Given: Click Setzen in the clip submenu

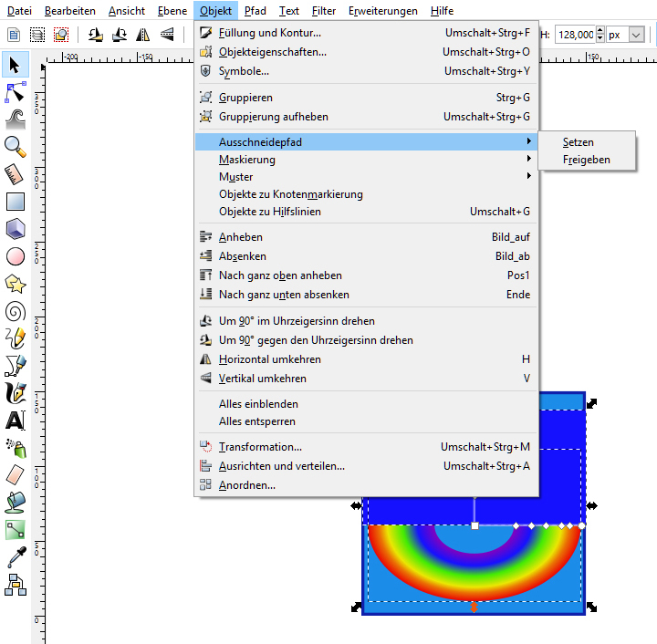Looking at the screenshot, I should click(x=579, y=142).
